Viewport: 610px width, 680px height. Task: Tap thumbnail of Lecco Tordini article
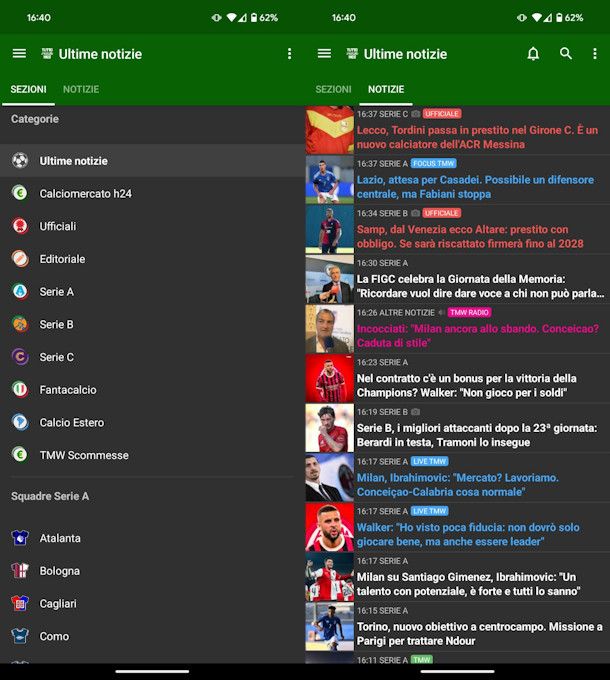tap(329, 130)
